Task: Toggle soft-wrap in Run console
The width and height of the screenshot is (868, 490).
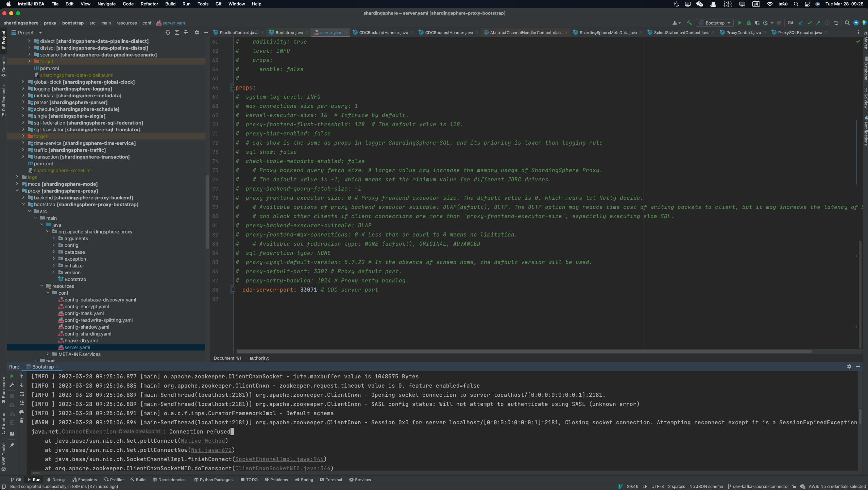Action: point(22,394)
